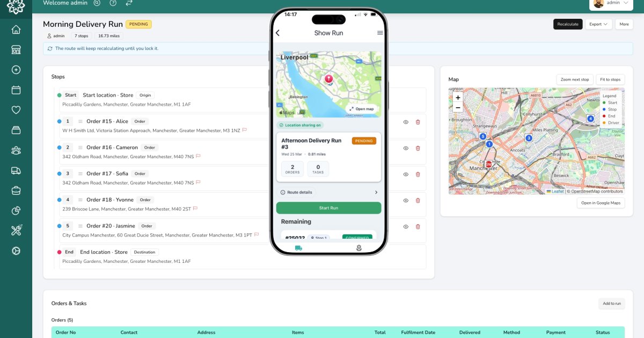Expand Route details chevron on phone
Image resolution: width=644 pixels, height=338 pixels.
[x=376, y=192]
